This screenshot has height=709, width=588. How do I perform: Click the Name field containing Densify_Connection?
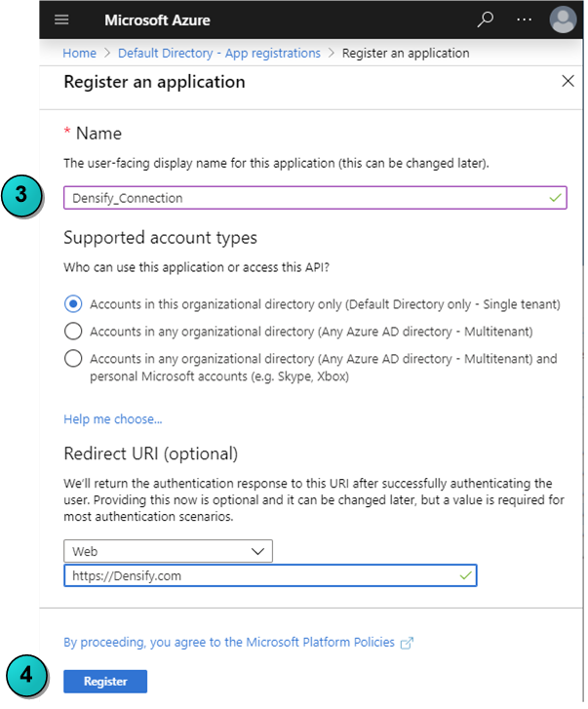pyautogui.click(x=315, y=198)
